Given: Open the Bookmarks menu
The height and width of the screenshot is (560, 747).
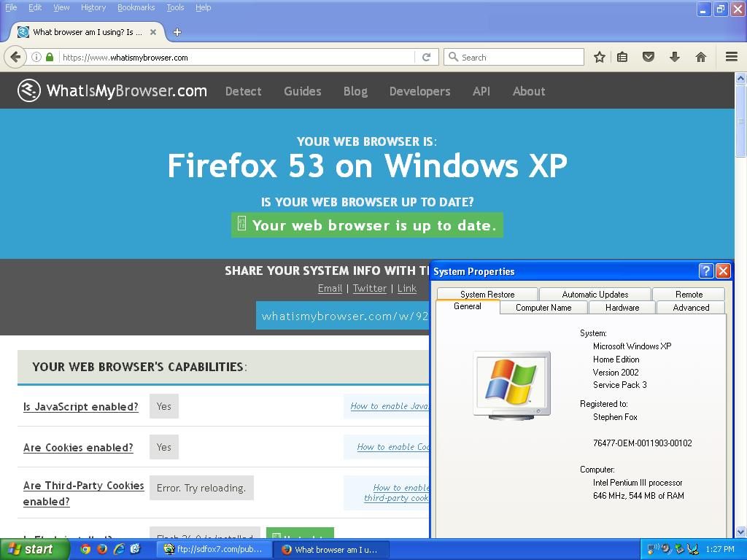Looking at the screenshot, I should (x=136, y=7).
